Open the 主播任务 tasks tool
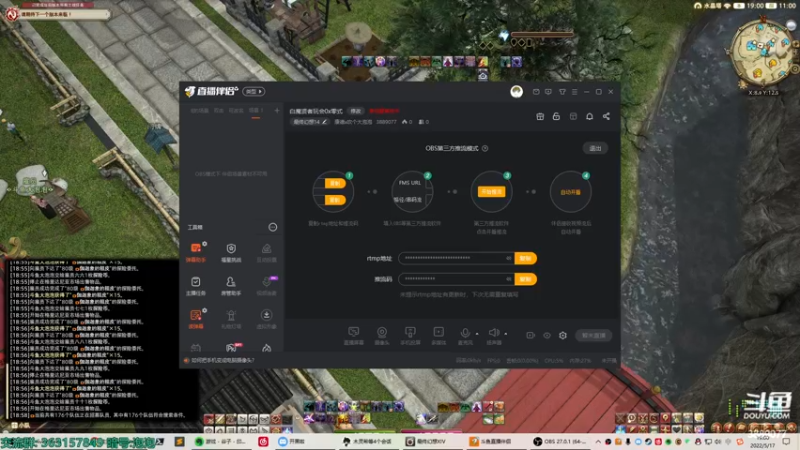800x450 pixels. [196, 286]
